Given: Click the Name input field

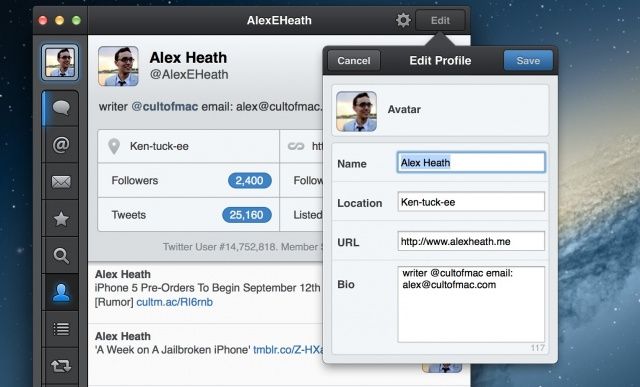Looking at the screenshot, I should [471, 162].
